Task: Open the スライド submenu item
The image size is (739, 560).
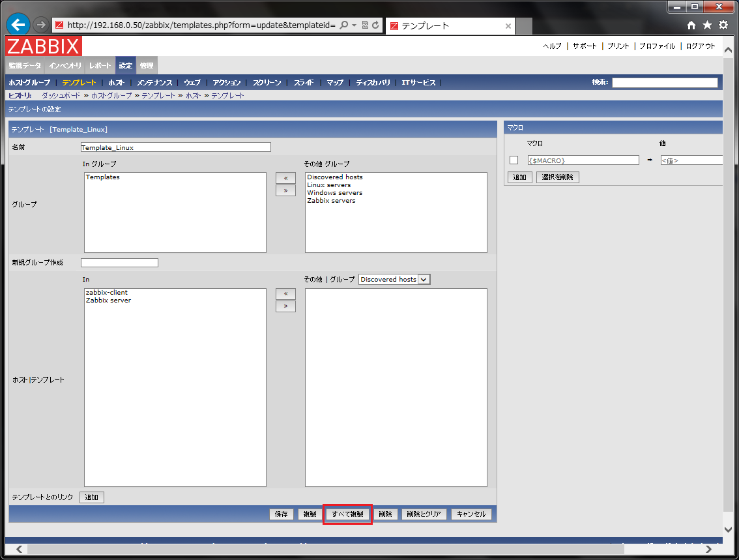Action: coord(304,83)
